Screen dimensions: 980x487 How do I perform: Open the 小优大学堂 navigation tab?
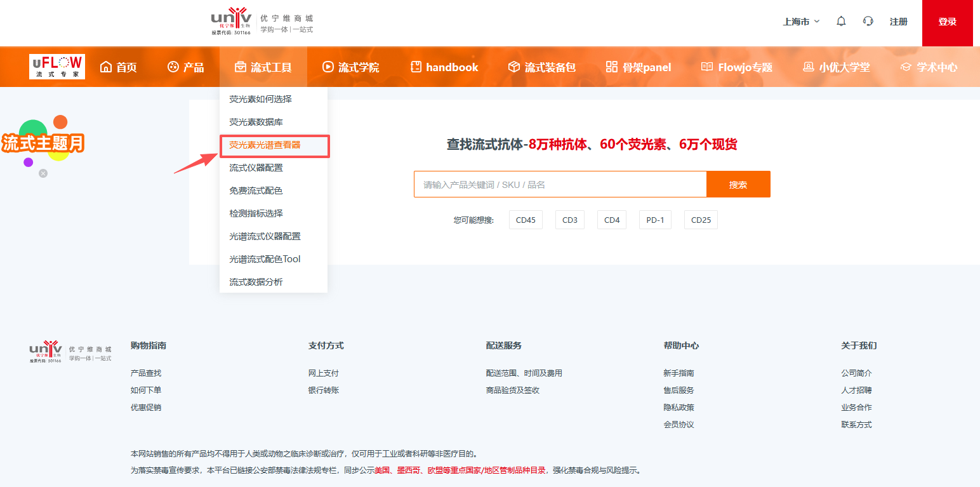[836, 67]
